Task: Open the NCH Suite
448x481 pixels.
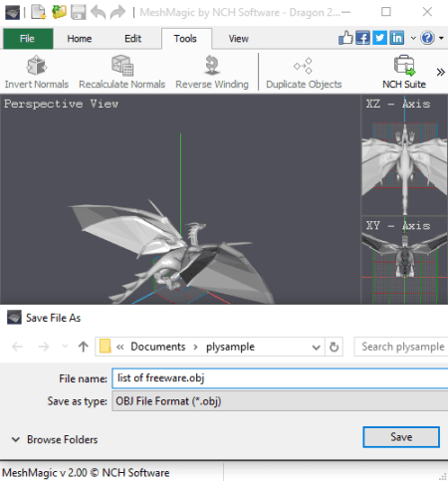Action: point(404,73)
